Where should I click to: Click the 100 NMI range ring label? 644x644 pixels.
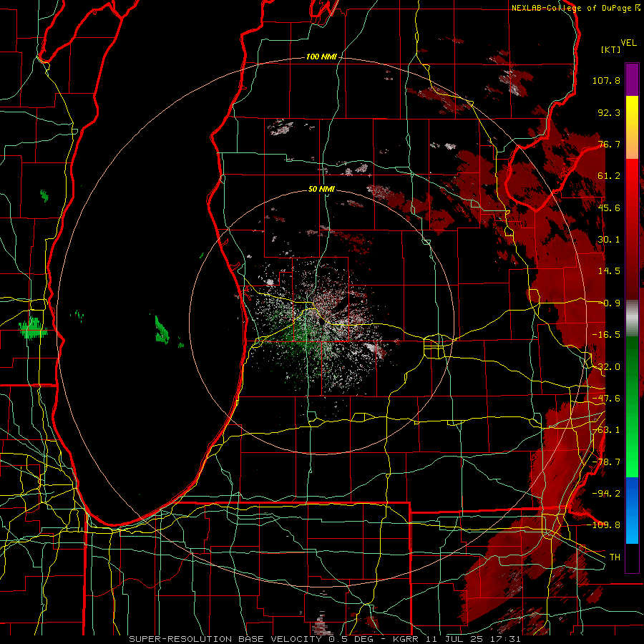tap(321, 57)
